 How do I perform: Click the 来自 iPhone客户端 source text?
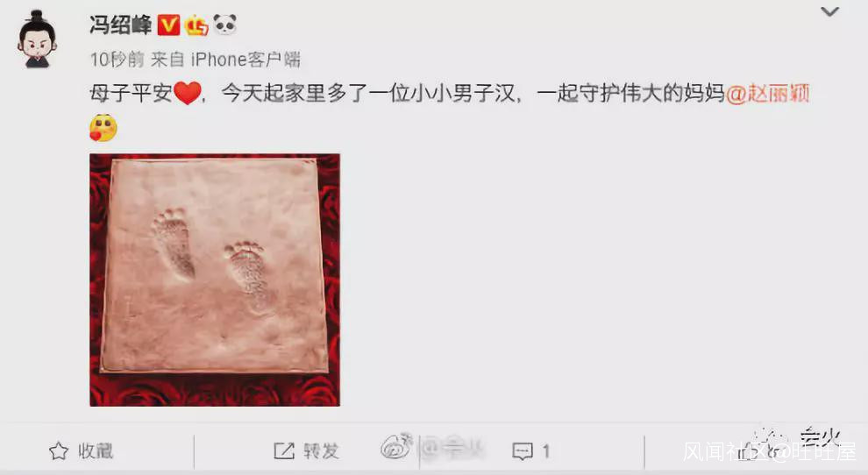pyautogui.click(x=225, y=60)
